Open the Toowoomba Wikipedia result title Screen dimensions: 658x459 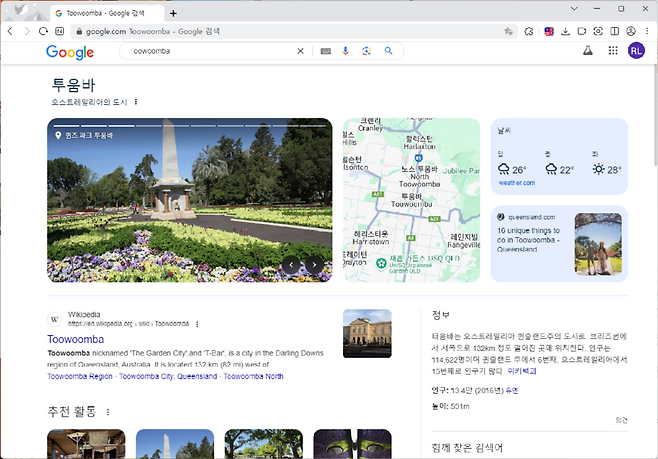tap(75, 339)
